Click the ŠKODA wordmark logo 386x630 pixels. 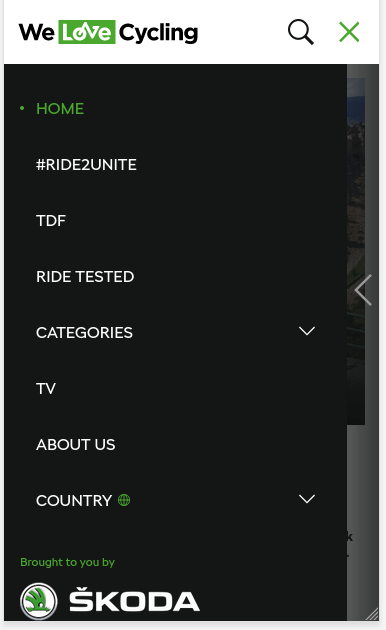[x=134, y=599]
